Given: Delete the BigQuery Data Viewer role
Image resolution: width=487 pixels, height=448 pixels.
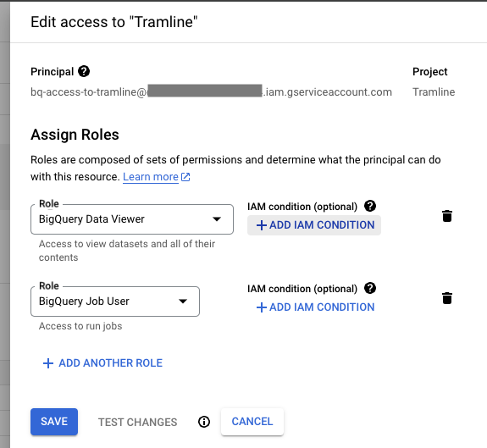Looking at the screenshot, I should click(x=447, y=216).
